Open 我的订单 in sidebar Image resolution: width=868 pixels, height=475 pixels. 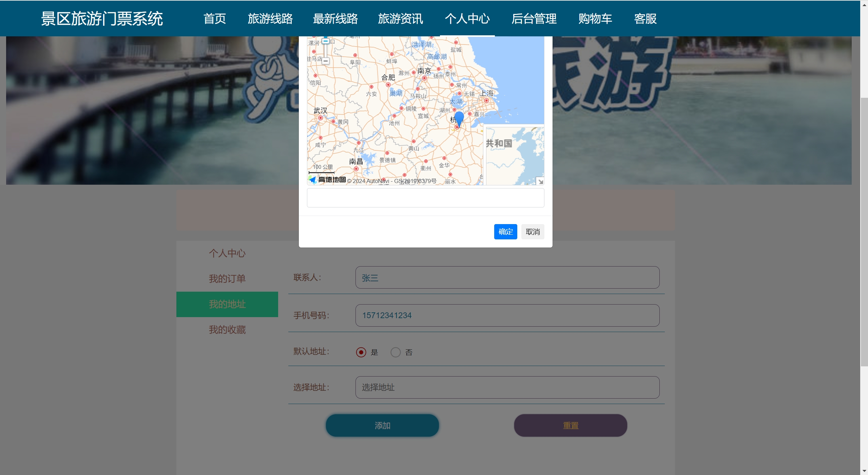(x=227, y=279)
